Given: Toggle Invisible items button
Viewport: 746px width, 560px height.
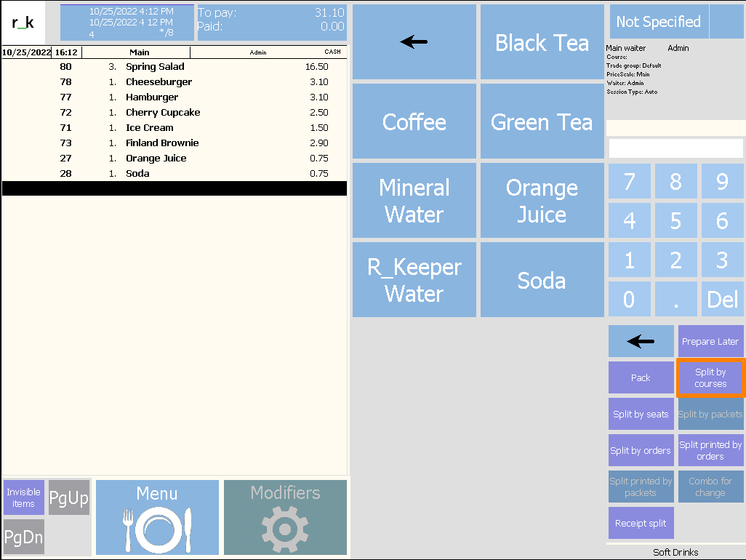Looking at the screenshot, I should (x=24, y=497).
